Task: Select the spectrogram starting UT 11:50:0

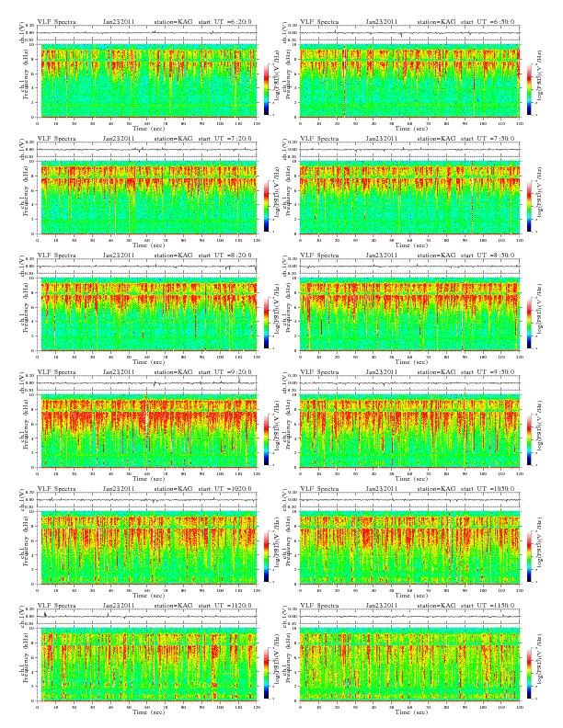Action: click(x=409, y=665)
